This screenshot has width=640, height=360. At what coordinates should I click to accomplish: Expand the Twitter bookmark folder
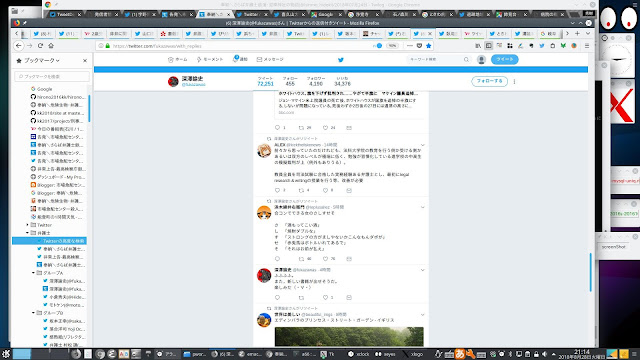click(x=27, y=225)
